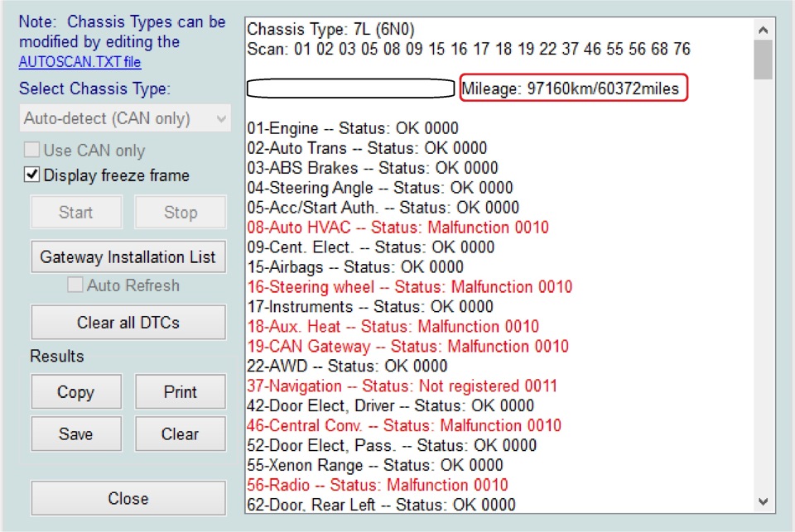
Task: Enable the Auto Refresh checkbox
Action: [75, 285]
